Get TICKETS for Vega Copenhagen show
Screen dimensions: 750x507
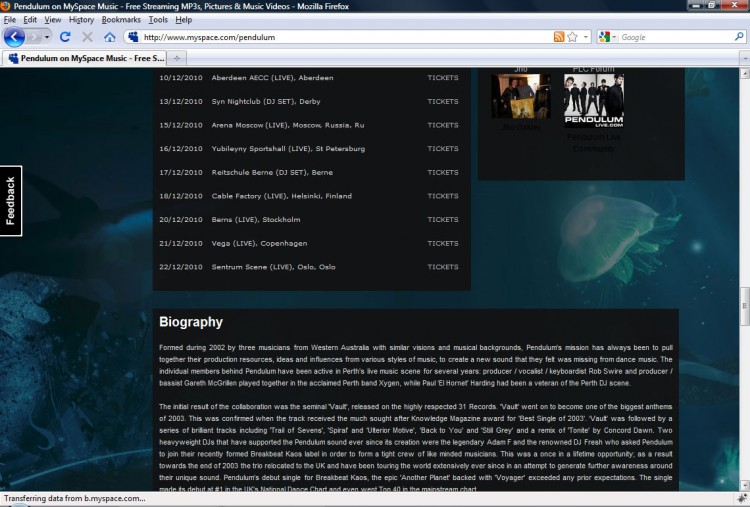tap(442, 243)
